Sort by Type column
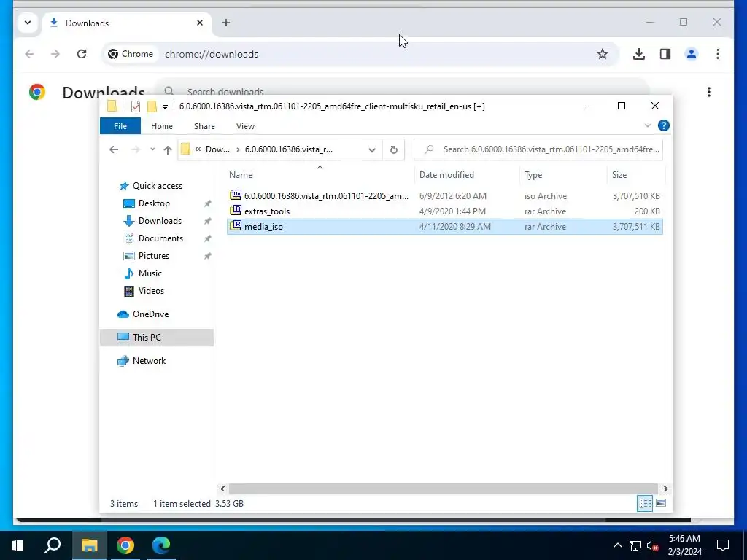The height and width of the screenshot is (560, 747). tap(563, 175)
